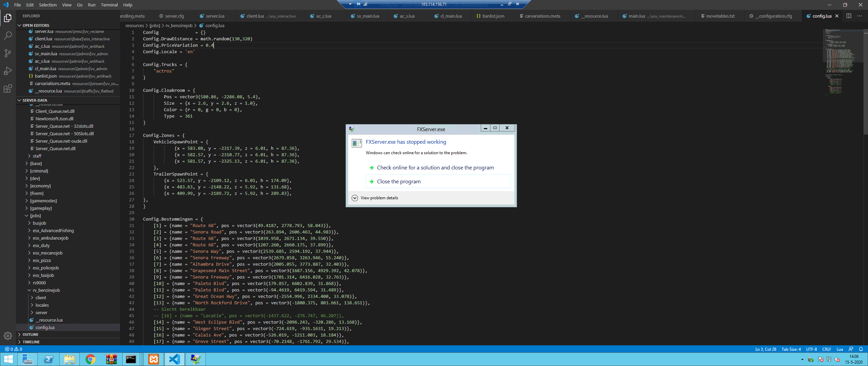868x366 pixels.
Task: Open the Extensions view
Action: 8,89
